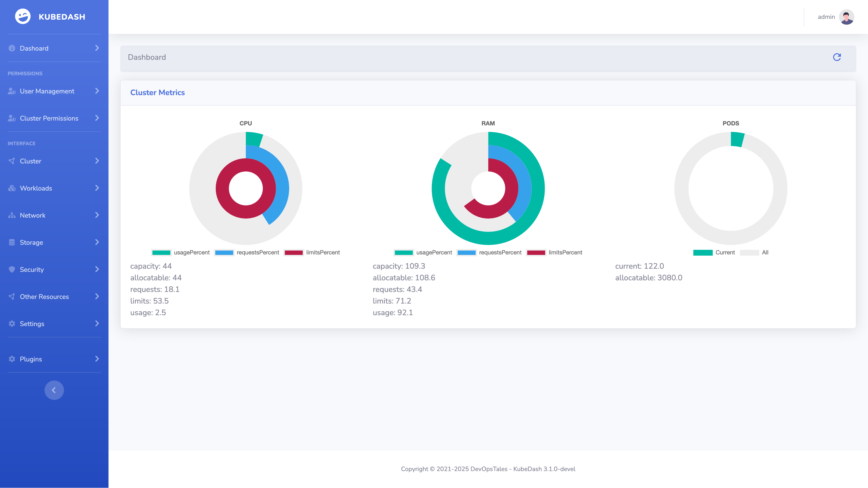The height and width of the screenshot is (488, 868).
Task: Click the Security shield icon
Action: click(12, 269)
